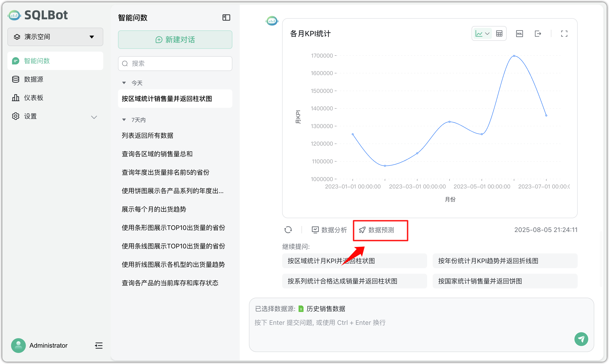Select 数据源 in the left sidebar
The image size is (609, 364).
tap(34, 79)
